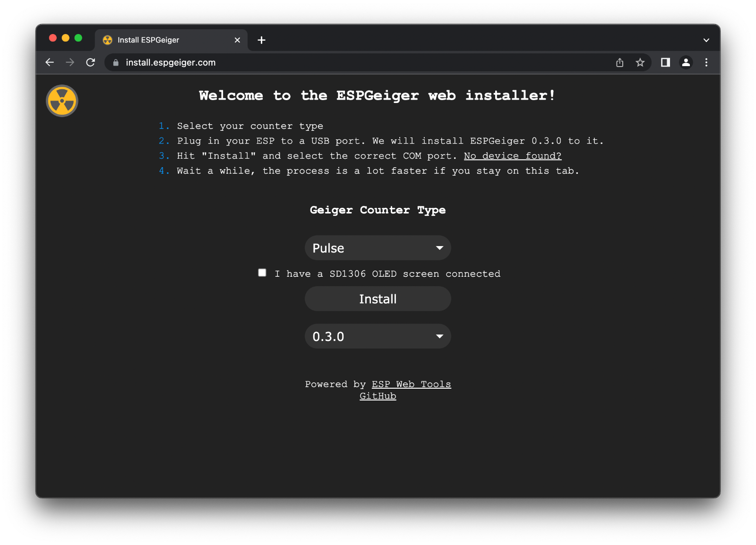Click the 'Powered by' text
The height and width of the screenshot is (545, 756).
pyautogui.click(x=335, y=384)
